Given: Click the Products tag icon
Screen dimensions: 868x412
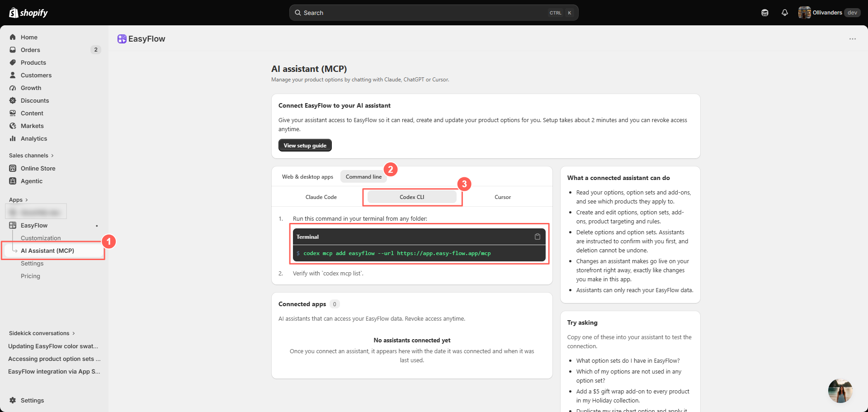Looking at the screenshot, I should click(13, 62).
